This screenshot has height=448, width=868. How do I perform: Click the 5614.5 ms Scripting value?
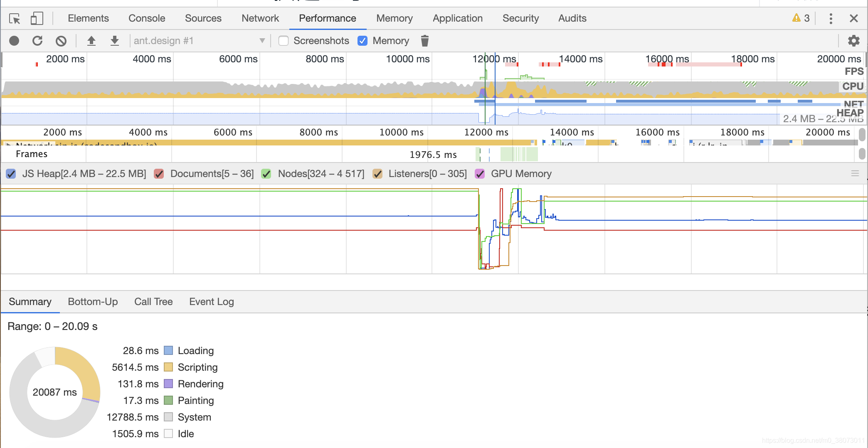(x=135, y=367)
